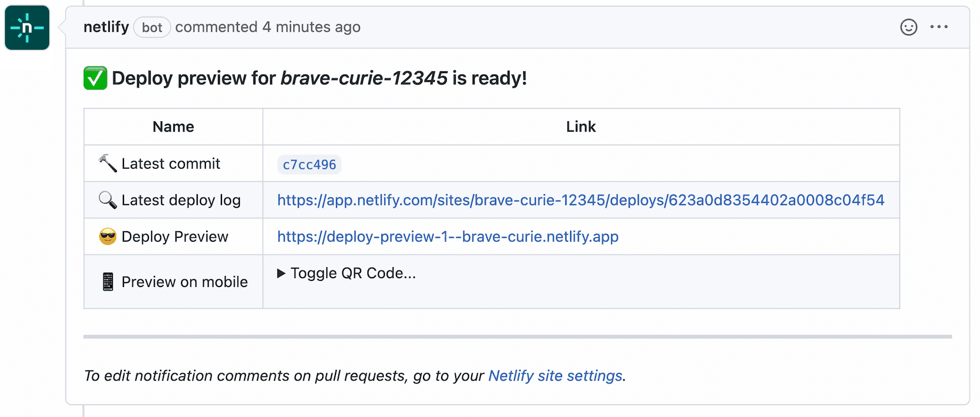Click the phone icon beside Preview on mobile
This screenshot has height=417, width=980.
point(108,282)
